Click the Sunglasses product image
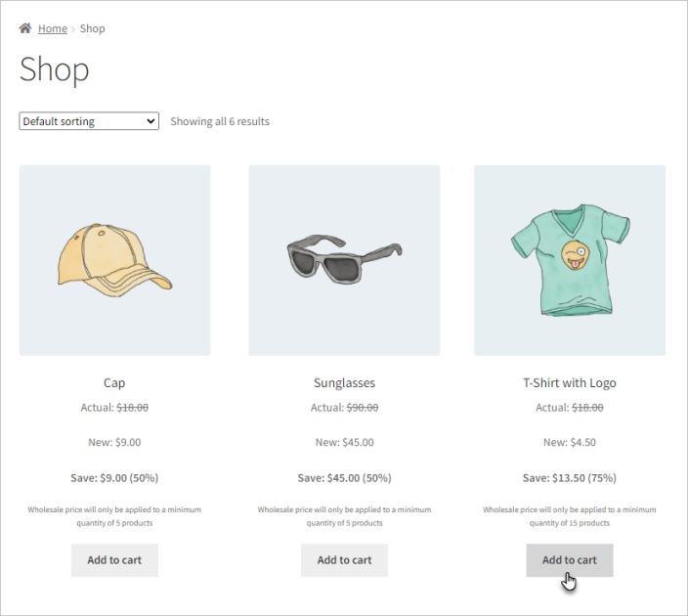The height and width of the screenshot is (616, 688). (x=344, y=260)
